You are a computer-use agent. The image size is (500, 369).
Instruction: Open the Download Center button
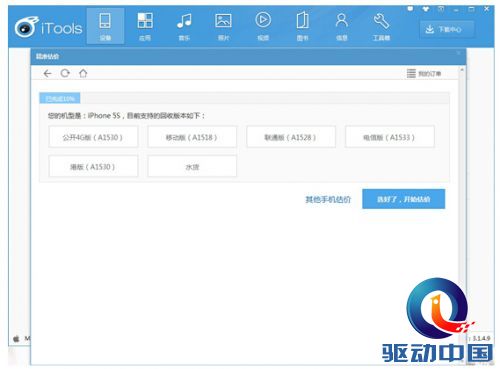pyautogui.click(x=446, y=29)
